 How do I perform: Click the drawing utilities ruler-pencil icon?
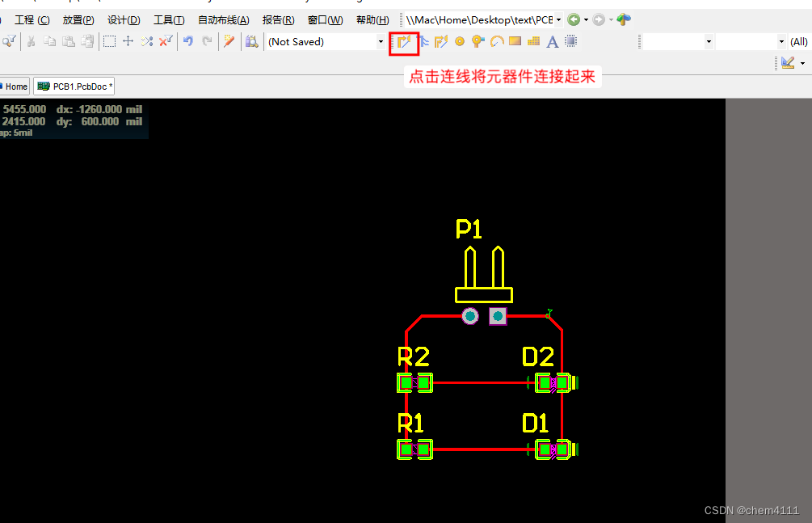click(x=788, y=63)
